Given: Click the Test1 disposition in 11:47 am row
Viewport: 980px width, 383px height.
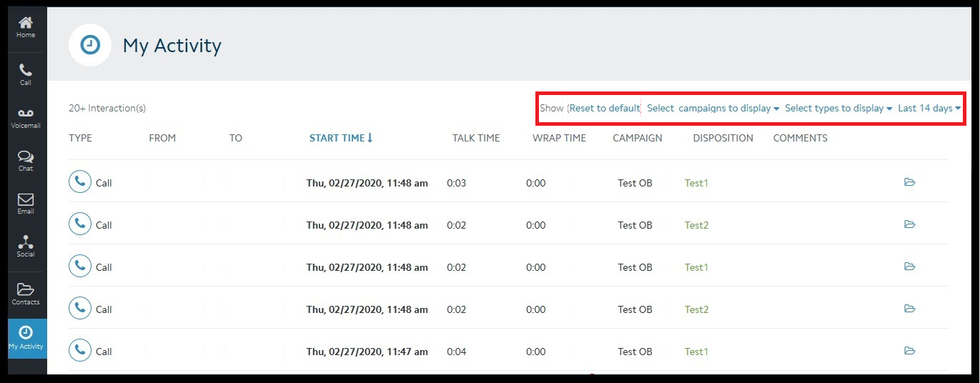Looking at the screenshot, I should click(696, 352).
